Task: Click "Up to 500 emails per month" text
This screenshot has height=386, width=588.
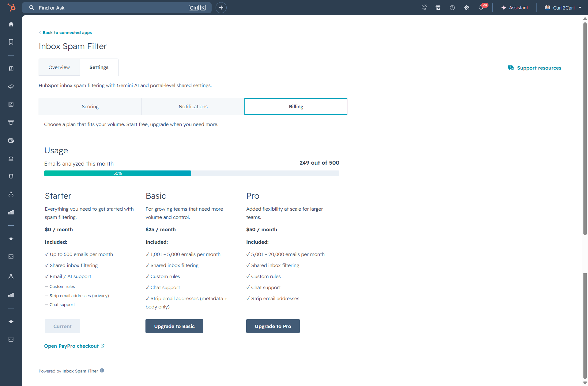Action: click(x=81, y=254)
